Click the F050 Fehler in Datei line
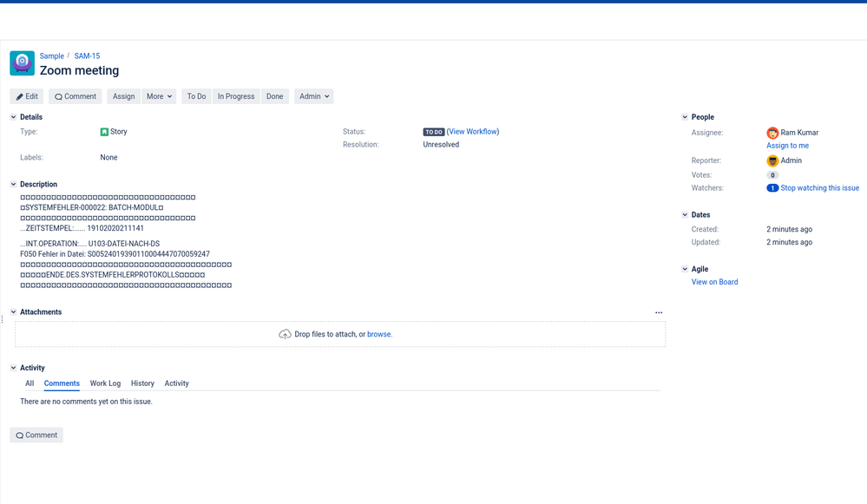 [115, 254]
